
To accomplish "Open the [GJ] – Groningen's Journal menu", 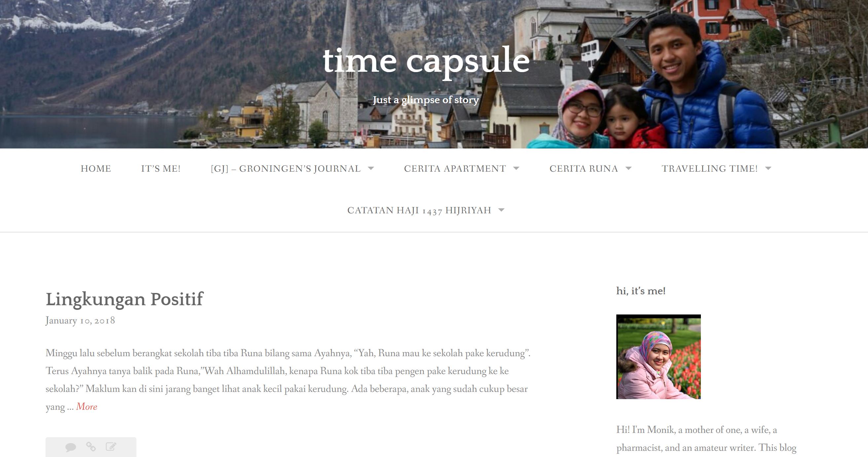I will [x=286, y=169].
